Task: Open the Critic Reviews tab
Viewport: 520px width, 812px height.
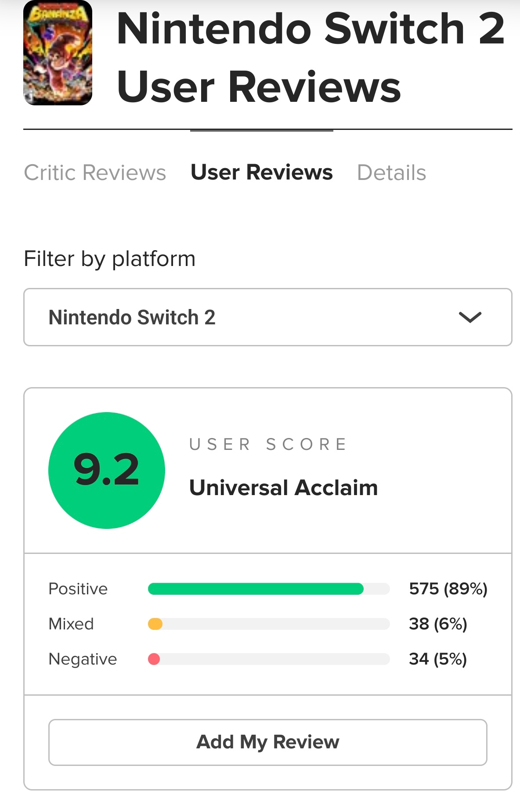Action: pos(95,172)
